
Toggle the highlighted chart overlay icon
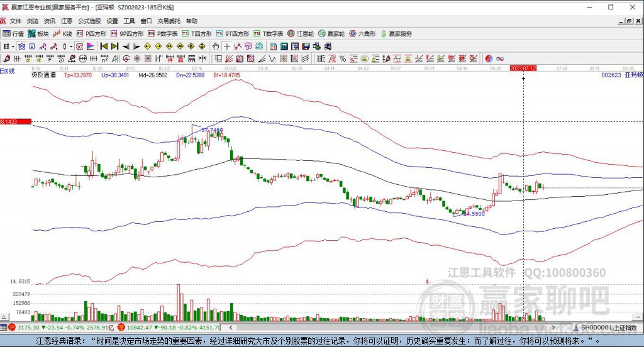pos(79,47)
